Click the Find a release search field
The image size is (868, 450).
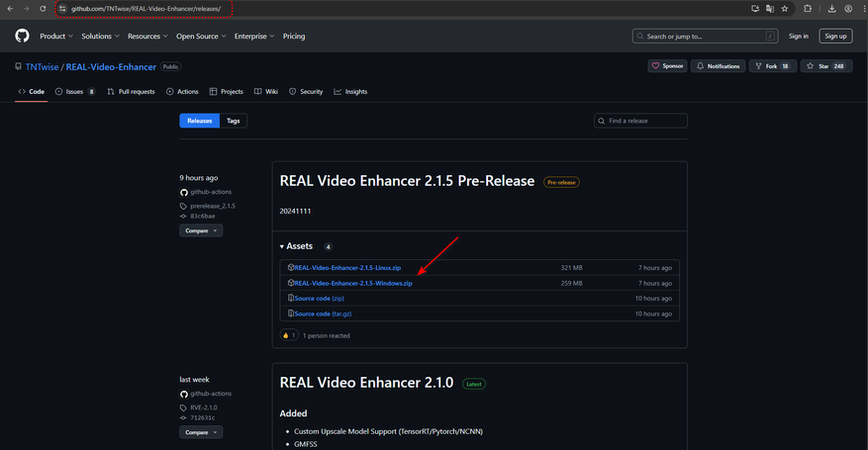640,121
